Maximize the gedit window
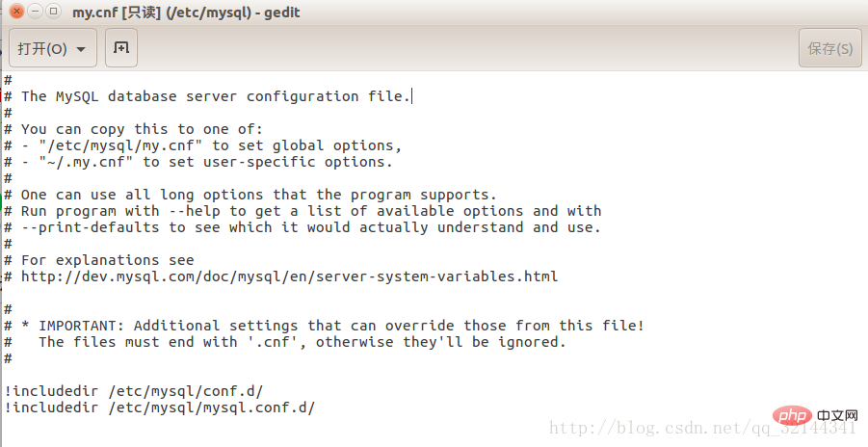 [51, 13]
